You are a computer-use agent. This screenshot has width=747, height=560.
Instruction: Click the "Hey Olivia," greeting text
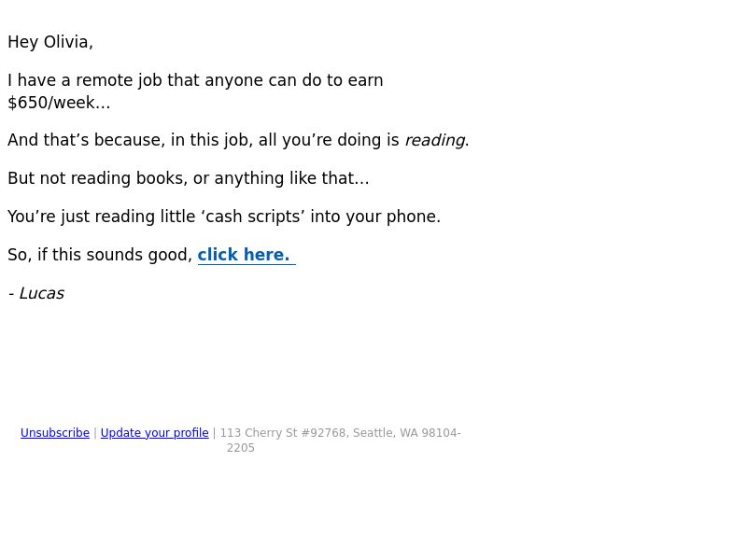click(50, 42)
